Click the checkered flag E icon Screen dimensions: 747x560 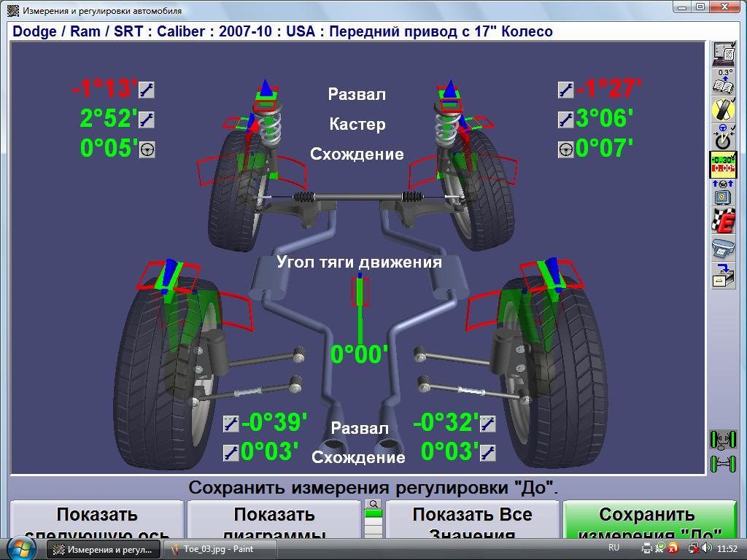pyautogui.click(x=723, y=221)
